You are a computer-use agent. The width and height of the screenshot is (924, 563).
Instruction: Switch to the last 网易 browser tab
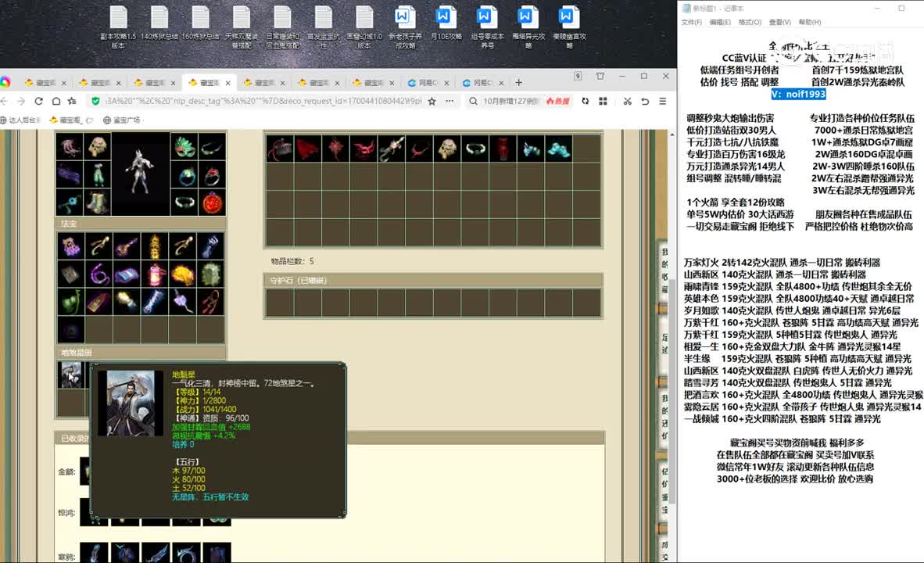pyautogui.click(x=482, y=83)
